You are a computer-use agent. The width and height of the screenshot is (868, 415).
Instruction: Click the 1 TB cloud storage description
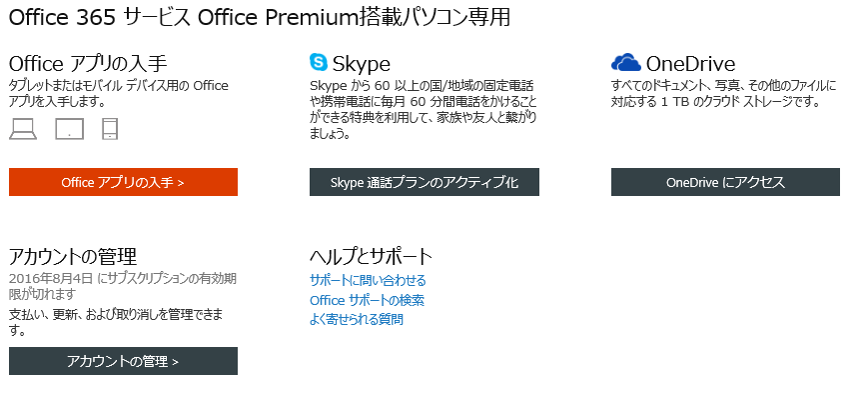723,94
